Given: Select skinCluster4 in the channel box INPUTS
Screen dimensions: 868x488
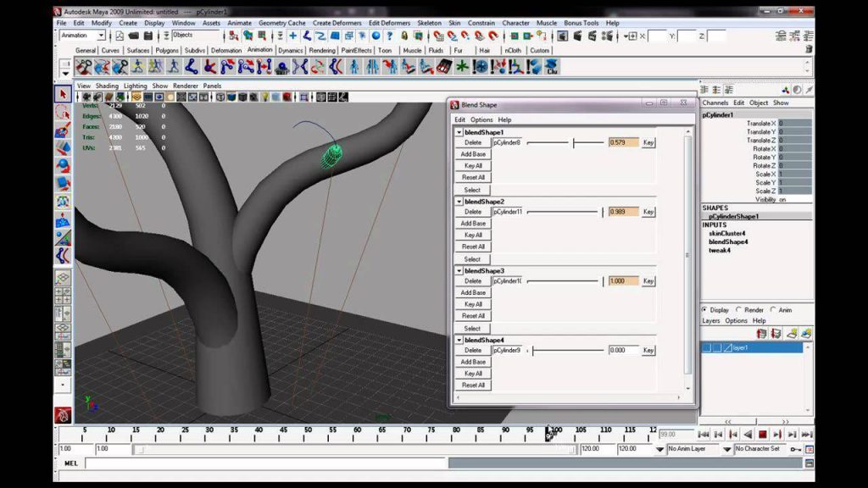Looking at the screenshot, I should (726, 234).
